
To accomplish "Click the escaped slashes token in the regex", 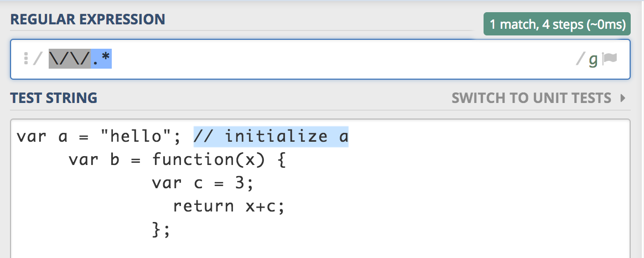I will 69,58.
